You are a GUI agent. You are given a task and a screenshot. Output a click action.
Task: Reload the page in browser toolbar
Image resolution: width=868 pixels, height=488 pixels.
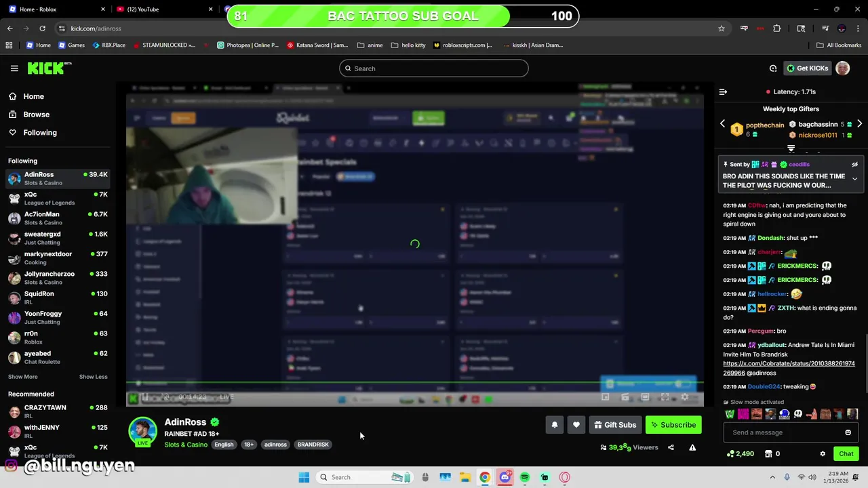42,28
